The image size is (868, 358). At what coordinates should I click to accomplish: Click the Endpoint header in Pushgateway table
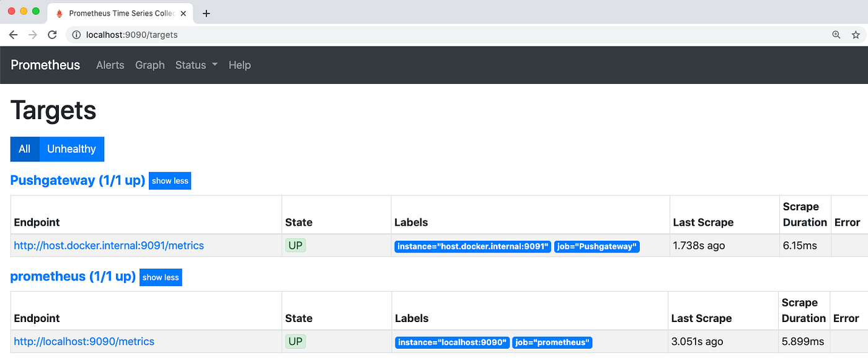click(x=37, y=222)
